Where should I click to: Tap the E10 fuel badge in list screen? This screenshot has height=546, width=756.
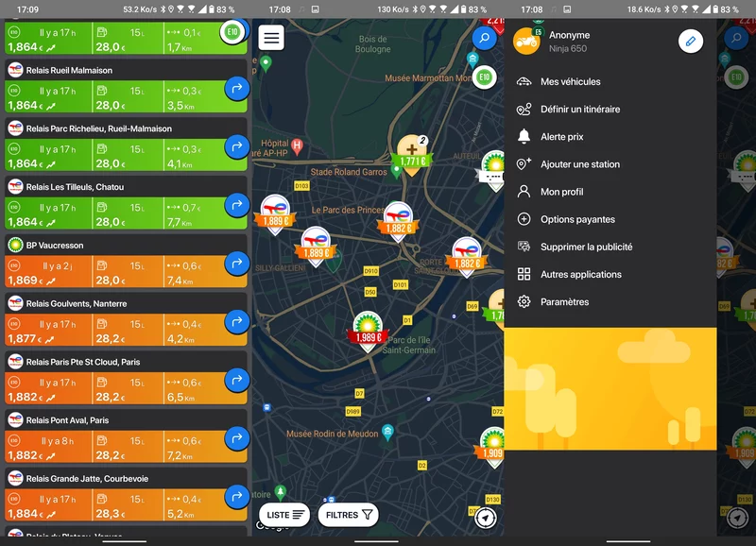232,32
